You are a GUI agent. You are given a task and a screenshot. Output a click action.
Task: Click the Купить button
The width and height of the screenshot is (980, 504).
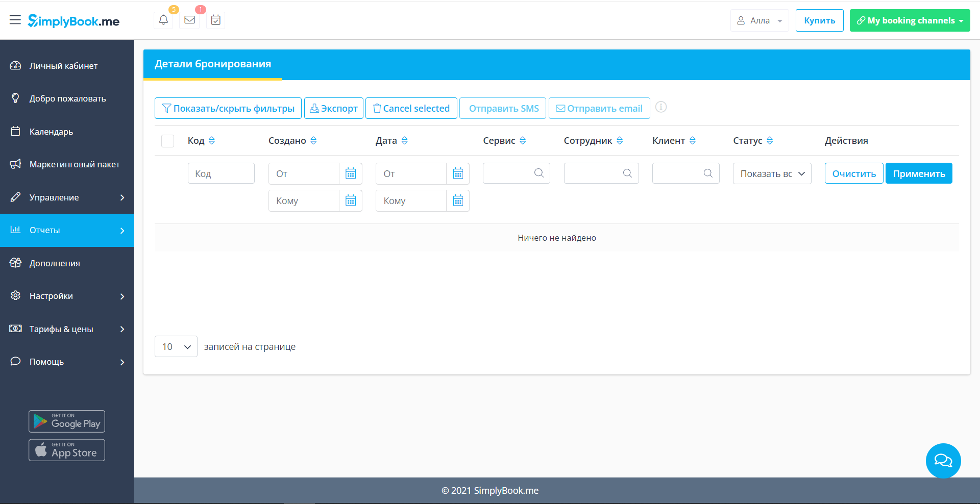(x=819, y=20)
